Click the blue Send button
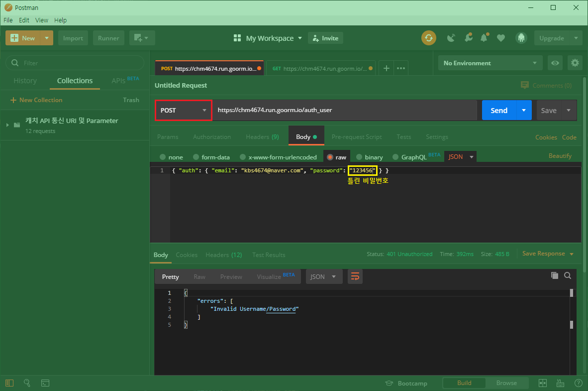The width and height of the screenshot is (588, 391). pos(499,111)
